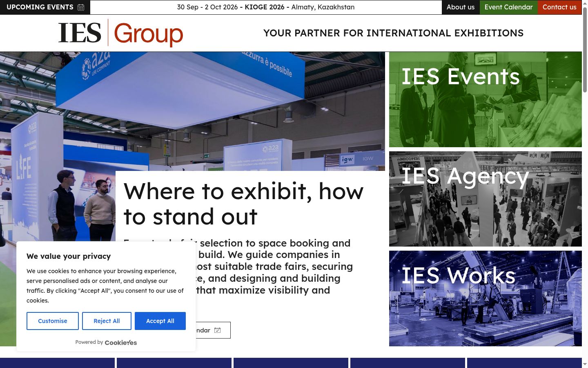
Task: Click the 'Your partner for international exhibitions' tagline
Action: (x=393, y=33)
